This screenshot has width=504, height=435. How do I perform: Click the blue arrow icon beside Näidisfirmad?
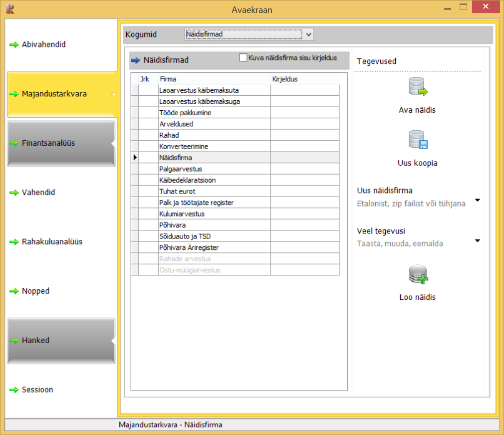(x=136, y=60)
